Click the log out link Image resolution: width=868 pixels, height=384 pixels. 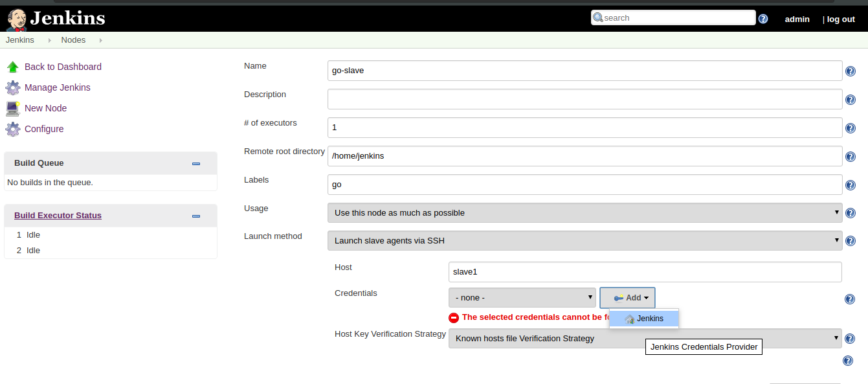tap(841, 19)
